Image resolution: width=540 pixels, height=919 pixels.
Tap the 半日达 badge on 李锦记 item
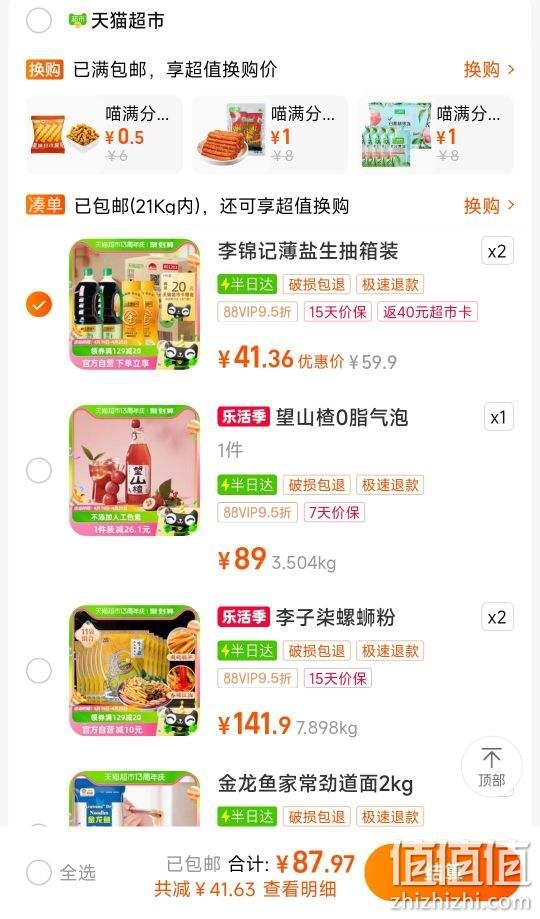246,284
